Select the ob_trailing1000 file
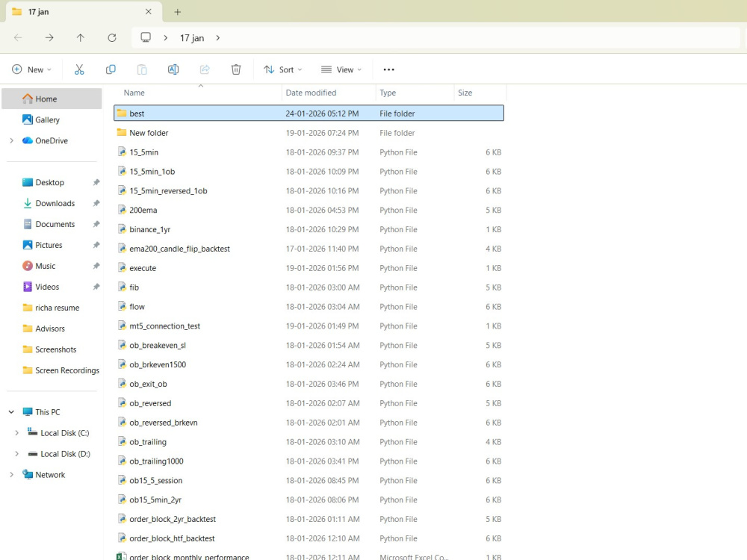 pyautogui.click(x=309, y=461)
